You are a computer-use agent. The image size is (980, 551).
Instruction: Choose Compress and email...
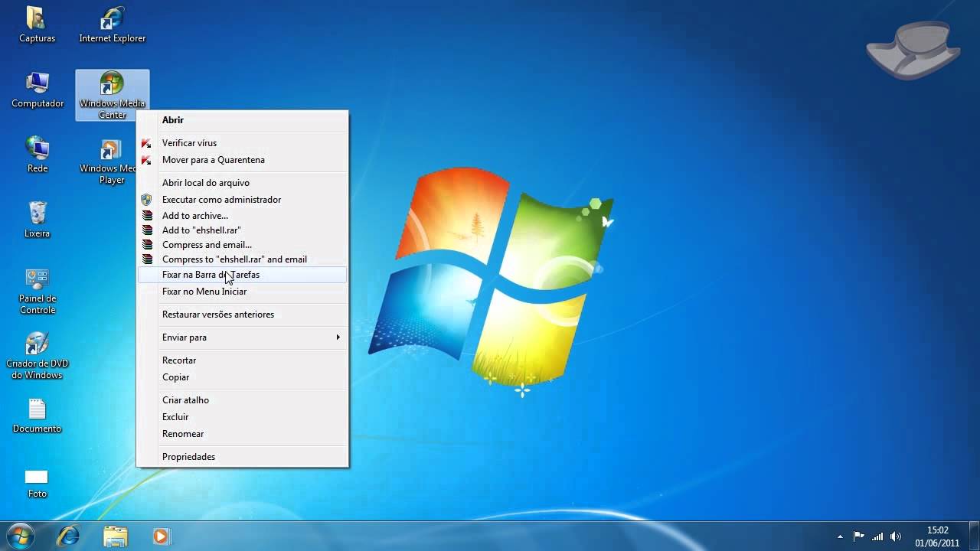tap(242, 245)
